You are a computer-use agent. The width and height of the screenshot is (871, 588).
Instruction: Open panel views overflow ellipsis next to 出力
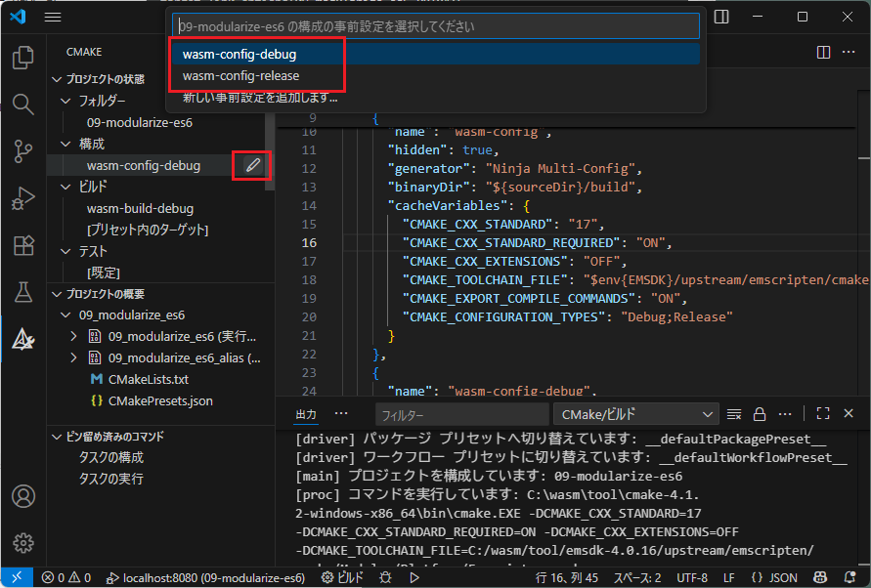point(341,414)
